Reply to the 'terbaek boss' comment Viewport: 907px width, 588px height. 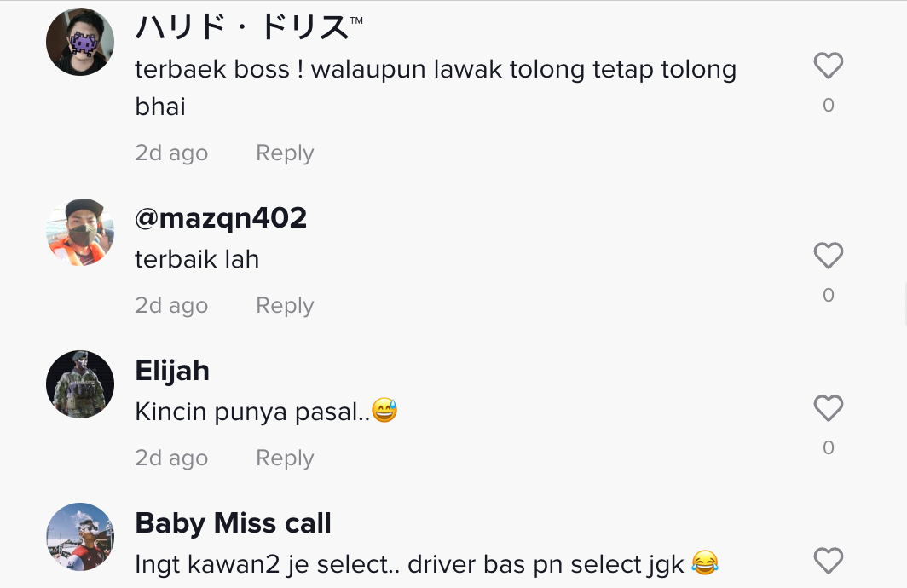tap(285, 153)
